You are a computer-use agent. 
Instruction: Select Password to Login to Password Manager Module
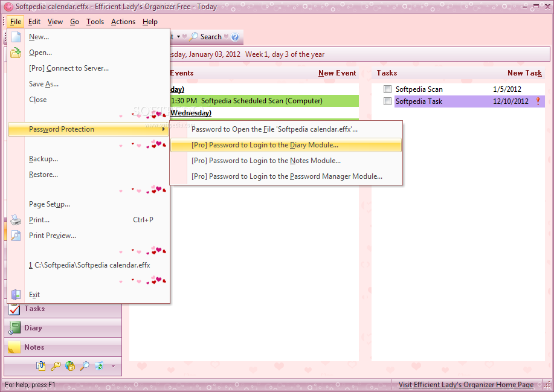(x=287, y=176)
